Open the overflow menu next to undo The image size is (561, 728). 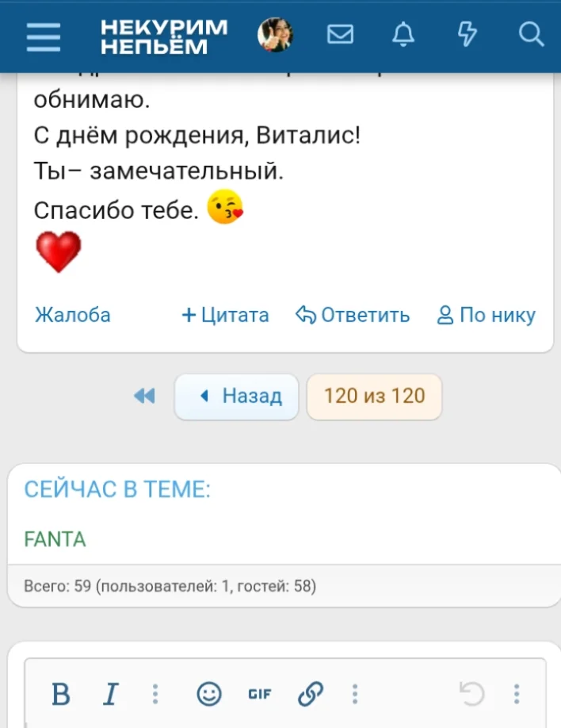click(x=515, y=694)
